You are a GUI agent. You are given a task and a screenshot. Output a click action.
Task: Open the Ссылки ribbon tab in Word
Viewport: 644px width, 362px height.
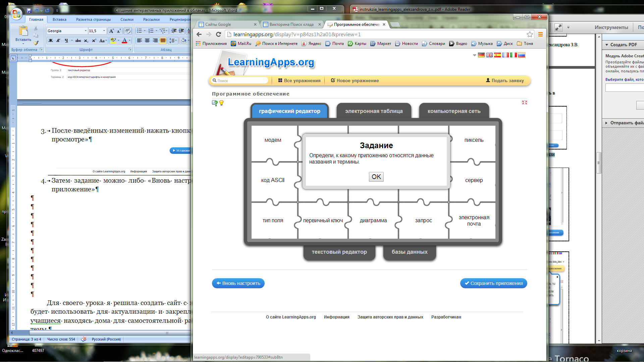pos(127,19)
